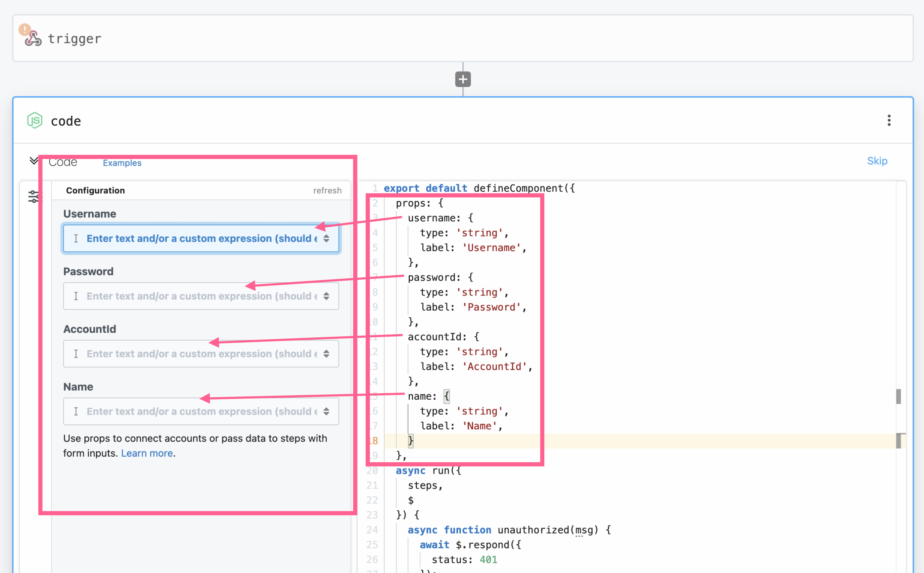Focus the Password input field

point(201,296)
